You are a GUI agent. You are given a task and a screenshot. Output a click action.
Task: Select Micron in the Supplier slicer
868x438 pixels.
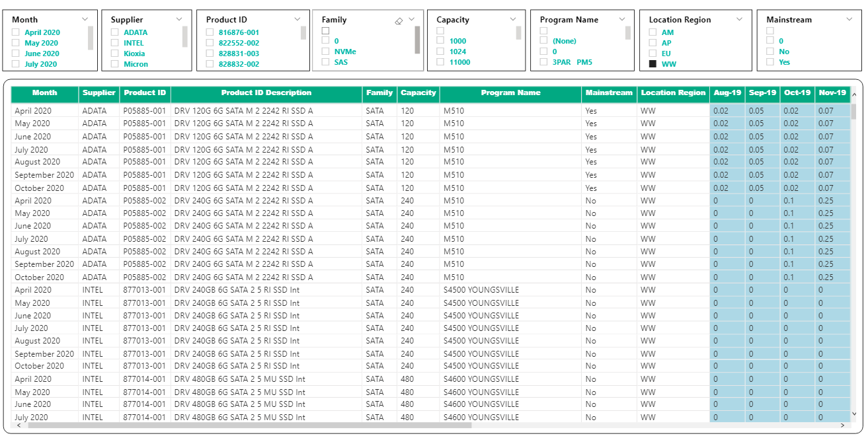115,64
